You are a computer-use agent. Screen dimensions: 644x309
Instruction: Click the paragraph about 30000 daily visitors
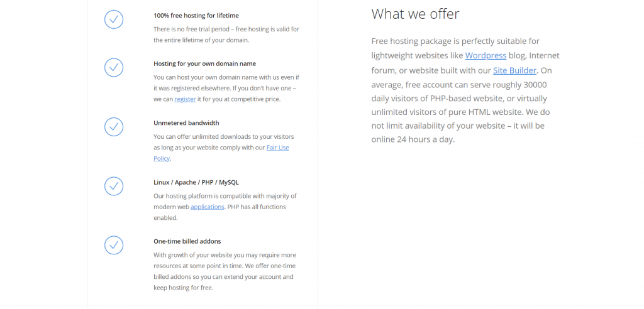pos(465,90)
